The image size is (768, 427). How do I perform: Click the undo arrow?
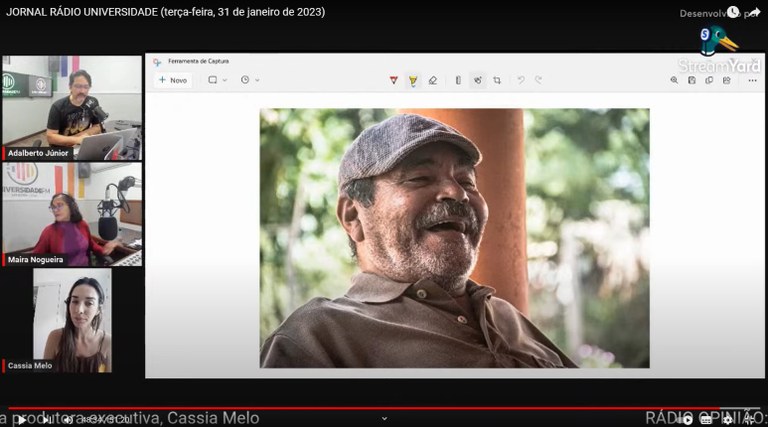pyautogui.click(x=520, y=80)
